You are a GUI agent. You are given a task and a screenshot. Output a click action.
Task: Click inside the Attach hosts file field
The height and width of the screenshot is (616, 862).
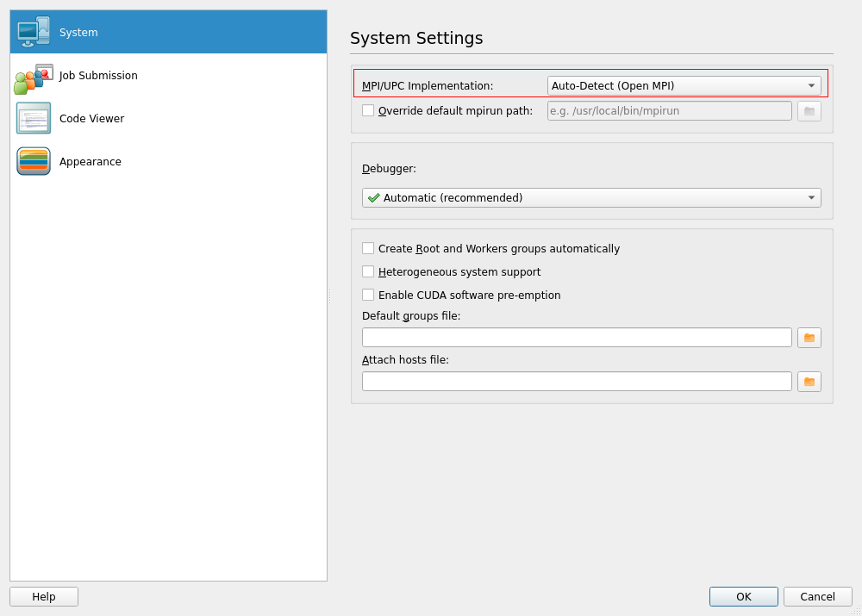(x=577, y=381)
